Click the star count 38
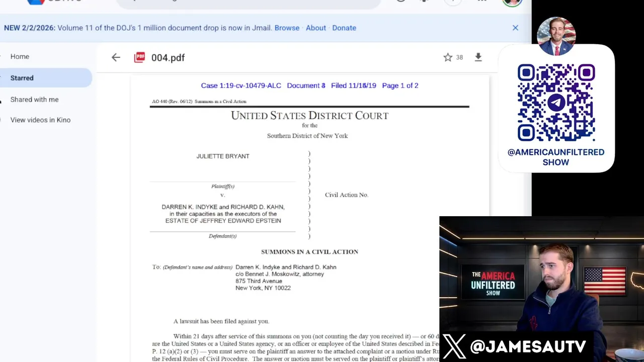 tap(459, 57)
